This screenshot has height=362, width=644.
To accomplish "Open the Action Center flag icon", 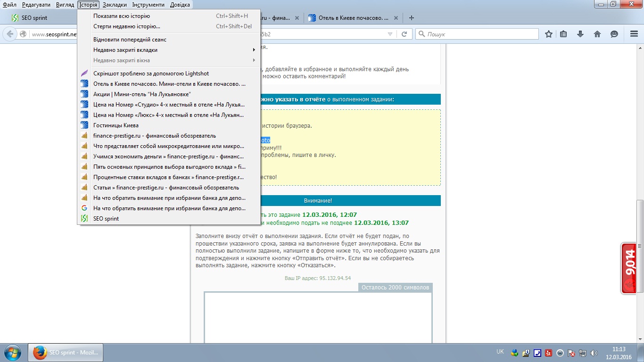I will tap(571, 353).
